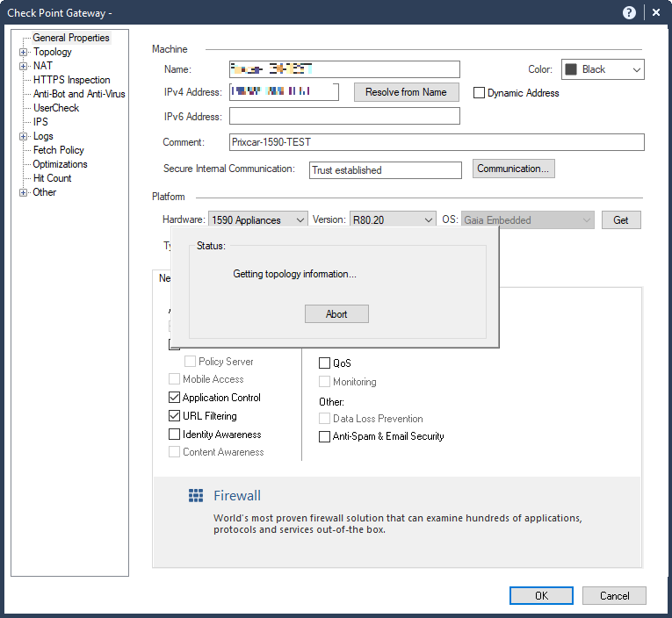Open the Version R80.20 dropdown
This screenshot has height=618, width=672.
click(x=393, y=220)
